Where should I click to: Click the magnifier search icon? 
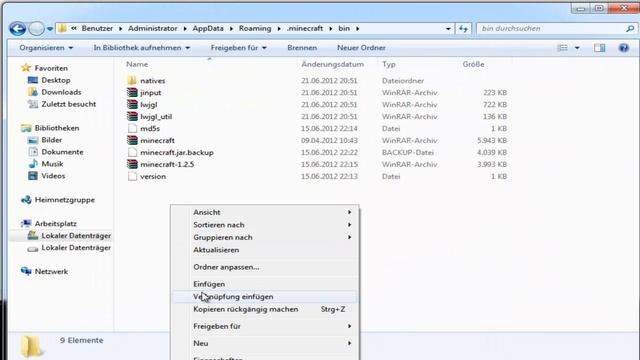click(630, 29)
